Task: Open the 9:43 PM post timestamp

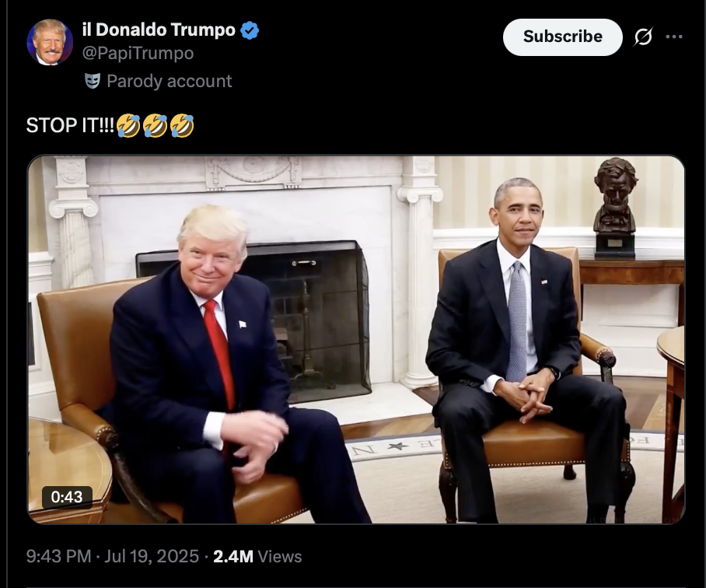Action: [x=58, y=556]
